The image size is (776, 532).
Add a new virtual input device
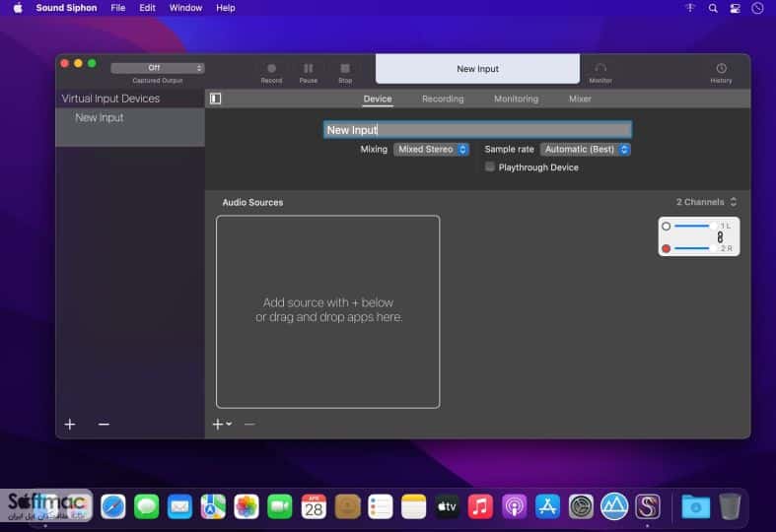[70, 424]
